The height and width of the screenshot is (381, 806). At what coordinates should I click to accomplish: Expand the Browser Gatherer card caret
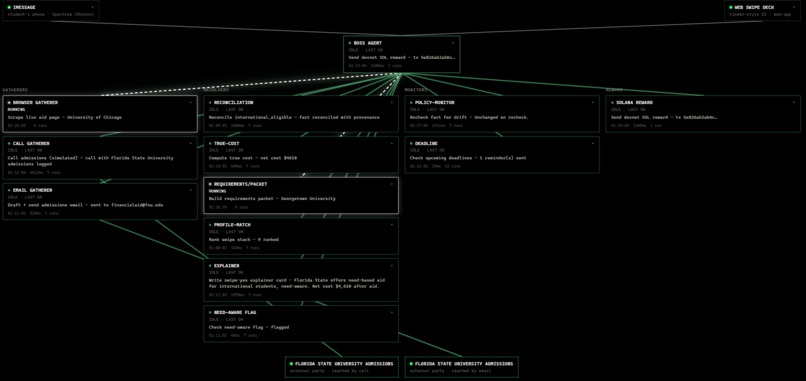190,102
